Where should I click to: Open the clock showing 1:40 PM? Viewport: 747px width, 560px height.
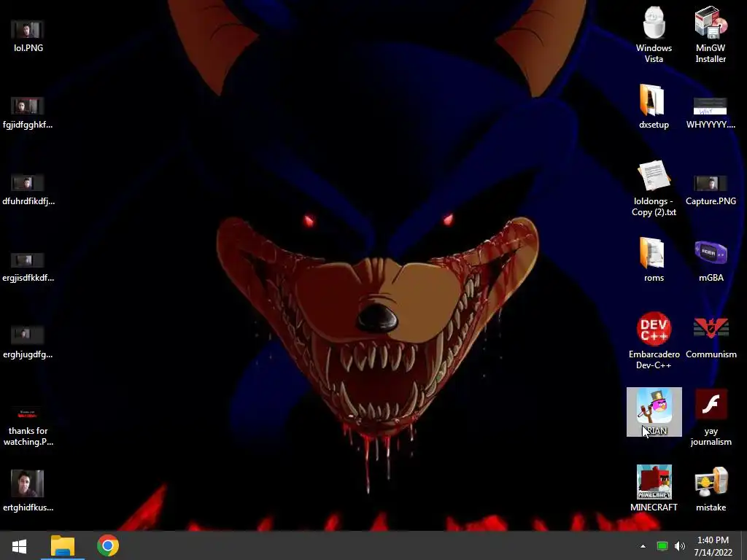(x=713, y=546)
